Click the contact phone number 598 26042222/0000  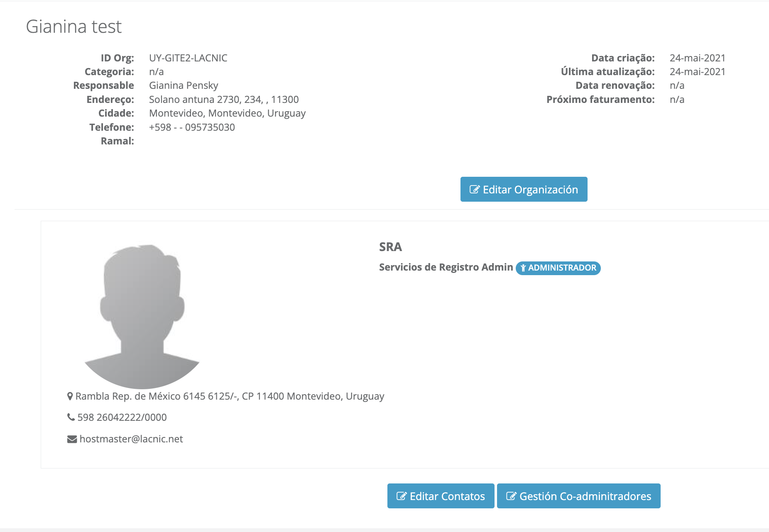(x=122, y=417)
